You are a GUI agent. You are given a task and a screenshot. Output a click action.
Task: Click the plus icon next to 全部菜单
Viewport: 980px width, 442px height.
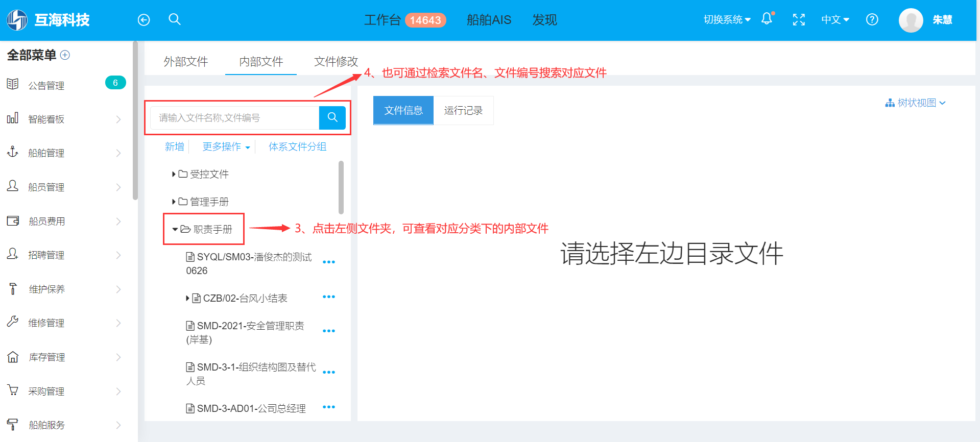[x=65, y=55]
